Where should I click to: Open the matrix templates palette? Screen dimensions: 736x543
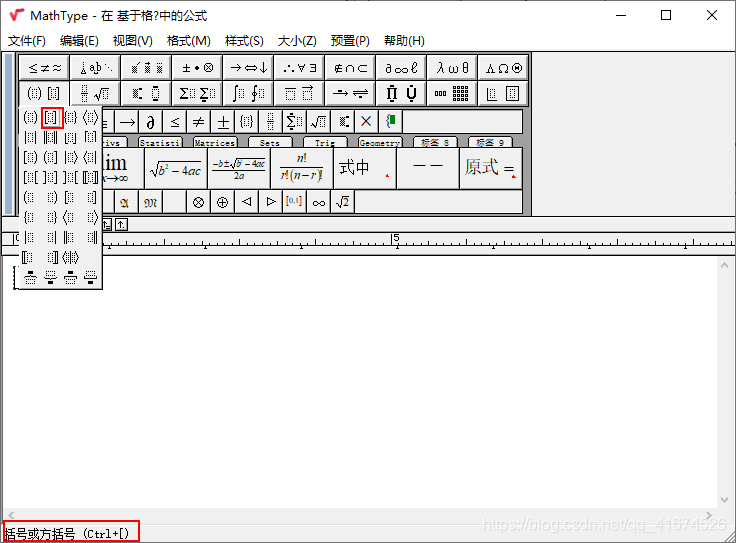452,93
